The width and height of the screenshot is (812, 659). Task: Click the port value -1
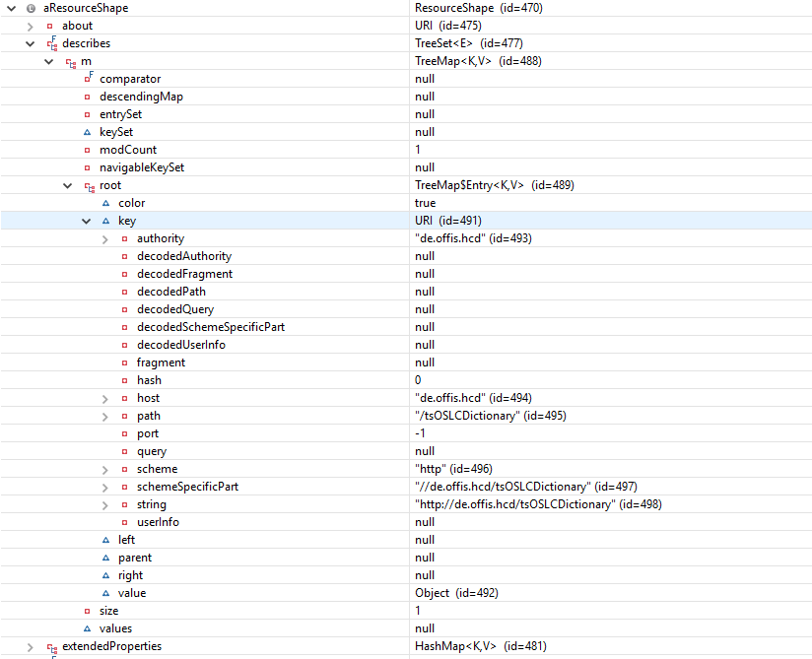pyautogui.click(x=420, y=433)
